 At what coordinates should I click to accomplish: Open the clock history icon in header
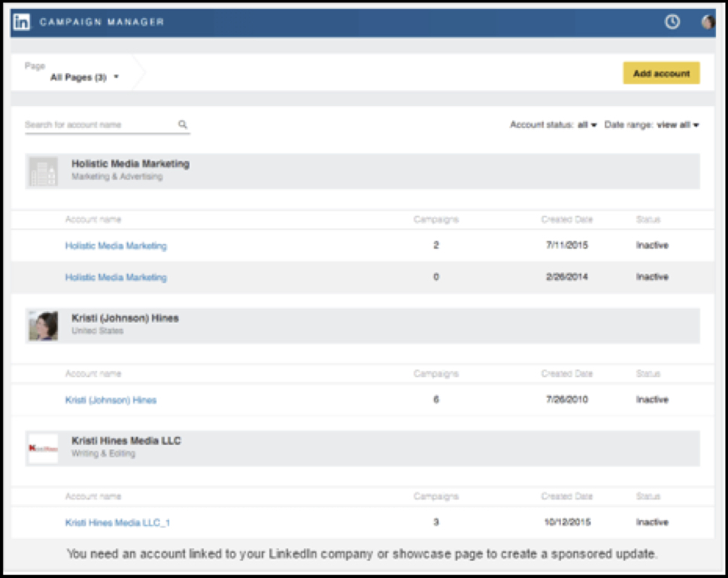tap(672, 21)
